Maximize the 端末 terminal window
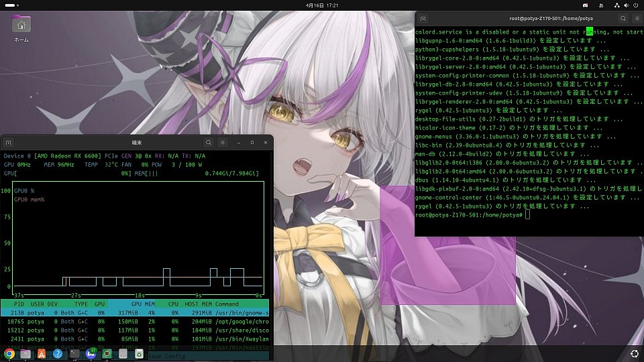 [x=252, y=142]
